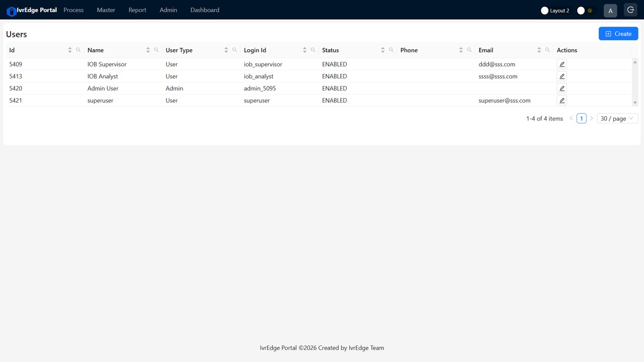Open the Admin menu
The height and width of the screenshot is (362, 644).
click(x=168, y=10)
